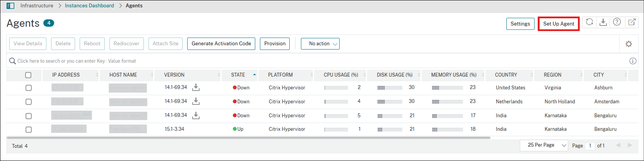Sort by COUNTRY column
The width and height of the screenshot is (644, 161).
506,75
